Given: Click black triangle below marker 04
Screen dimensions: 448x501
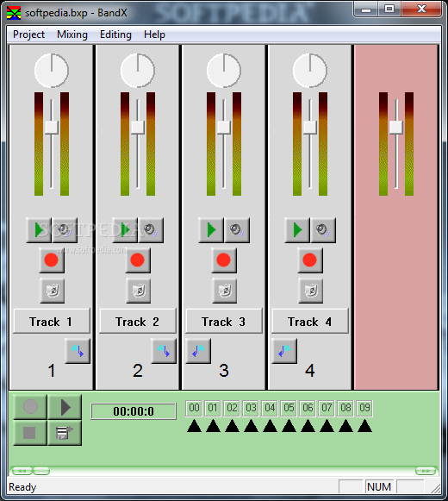Looking at the screenshot, I should point(271,426).
